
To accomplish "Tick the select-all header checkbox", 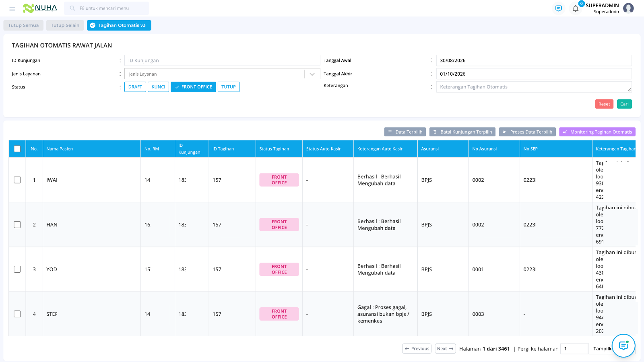I will click(17, 149).
